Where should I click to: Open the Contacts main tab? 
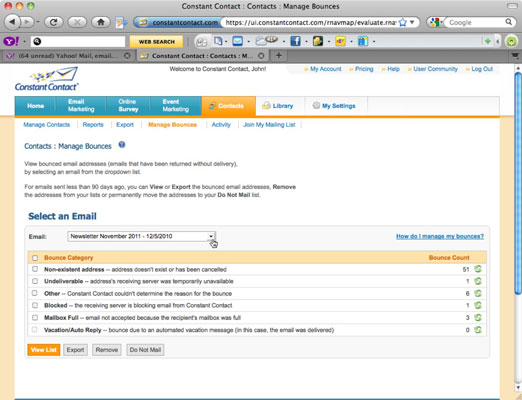point(229,106)
